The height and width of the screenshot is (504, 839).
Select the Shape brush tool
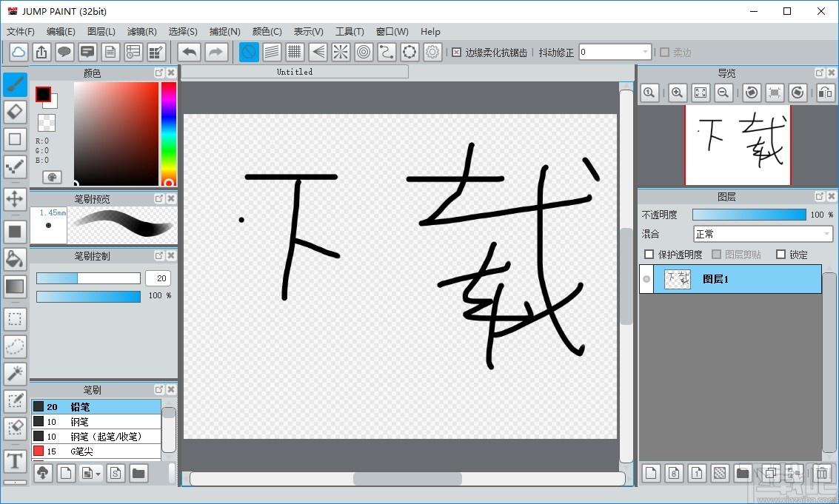(15, 139)
